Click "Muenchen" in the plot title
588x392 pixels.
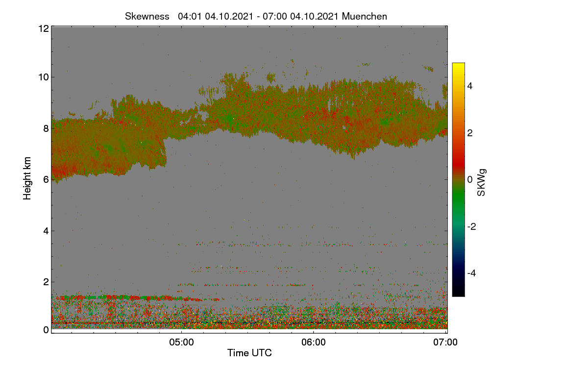coord(365,16)
